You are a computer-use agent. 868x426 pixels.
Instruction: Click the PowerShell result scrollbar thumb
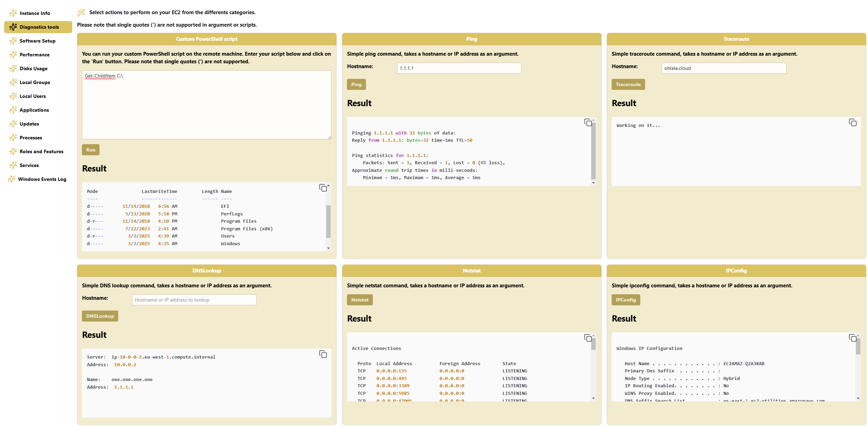tap(328, 222)
